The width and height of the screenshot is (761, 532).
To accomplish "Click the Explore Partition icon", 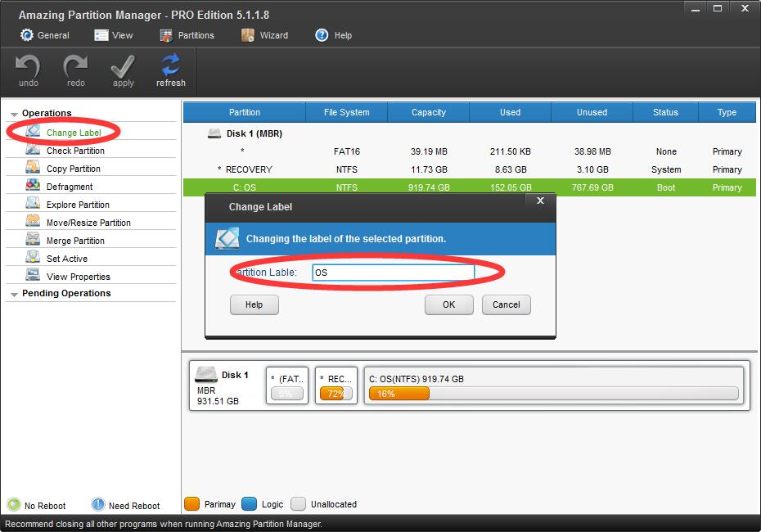I will coord(33,203).
